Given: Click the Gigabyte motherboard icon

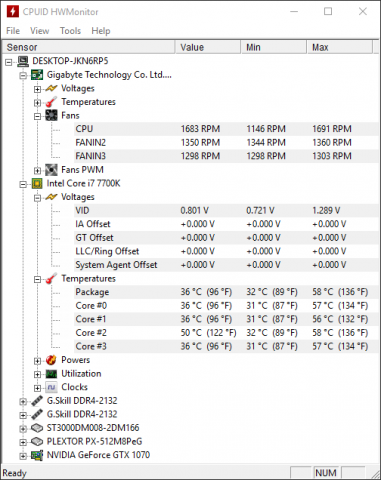Looking at the screenshot, I should (37, 75).
